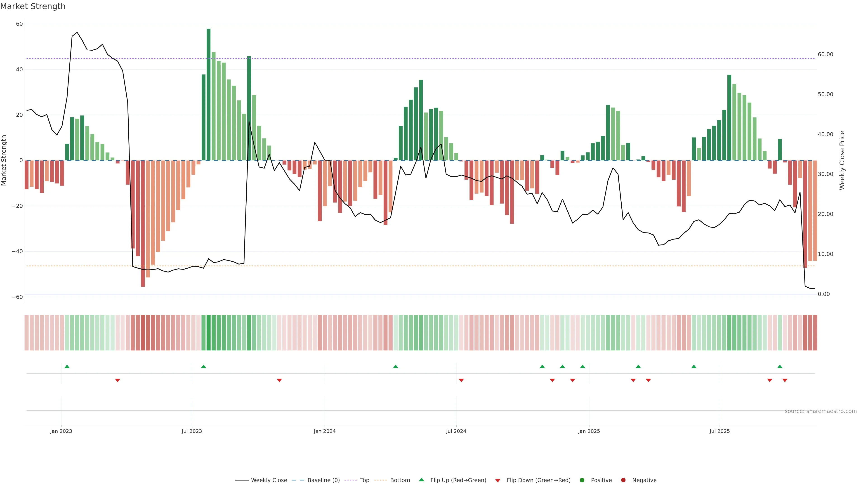Screen dimensions: 868x488
Task: Click the last green flip-up triangle marker
Action: pos(780,366)
